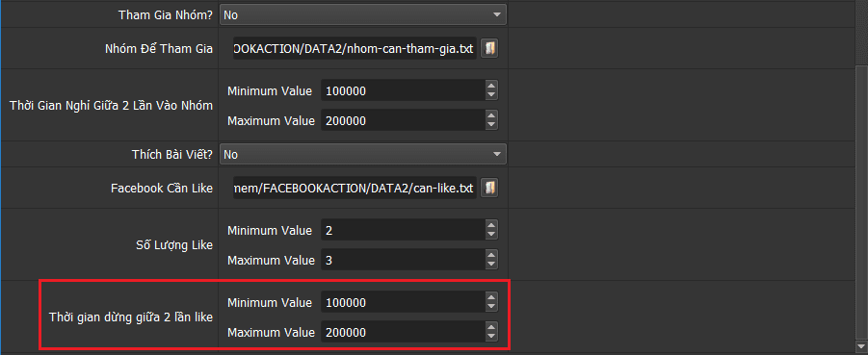Decrease Maximum Value for Thời Gian Nghỉ Vào Nhóm
Viewport: 868px width, 355px height.
491,124
